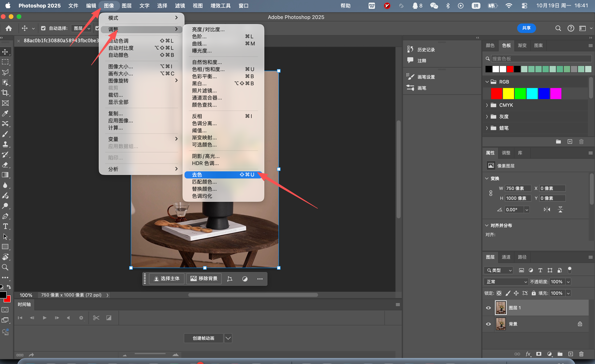Screen dimensions: 595x364
Task: Select the Brush tool in toolbar
Action: click(x=5, y=134)
